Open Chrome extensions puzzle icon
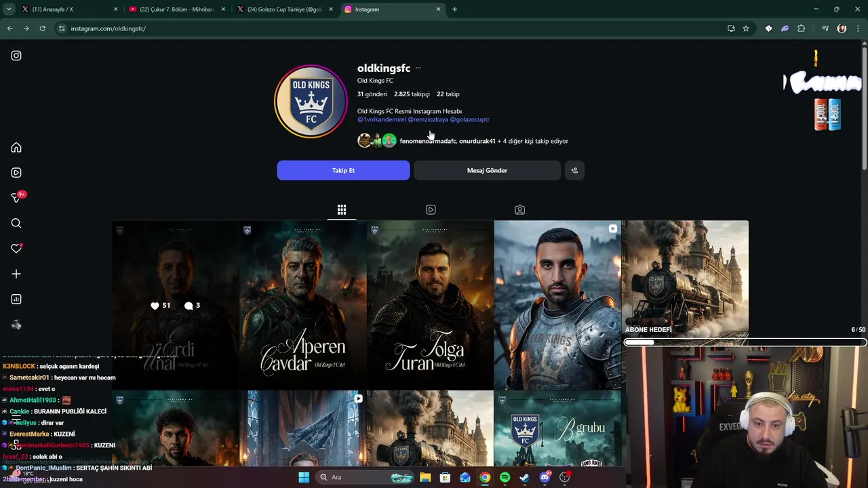Image resolution: width=868 pixels, height=488 pixels. (801, 28)
